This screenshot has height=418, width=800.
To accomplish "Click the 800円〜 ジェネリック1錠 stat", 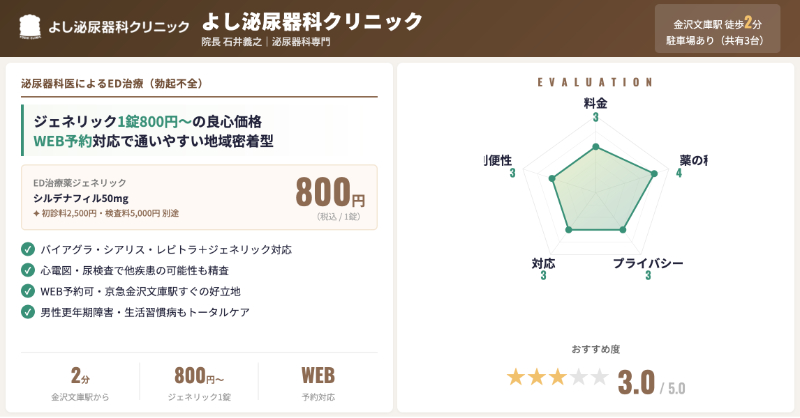I will (x=199, y=383).
